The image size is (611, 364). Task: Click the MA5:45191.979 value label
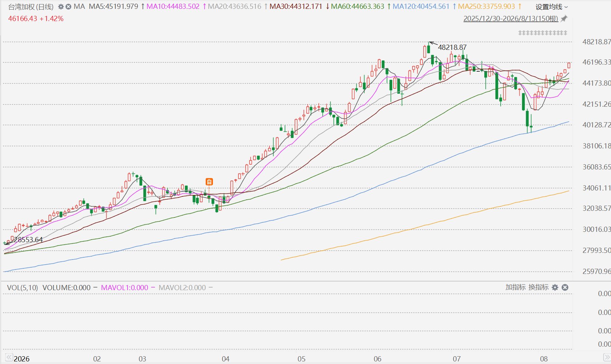[113, 7]
